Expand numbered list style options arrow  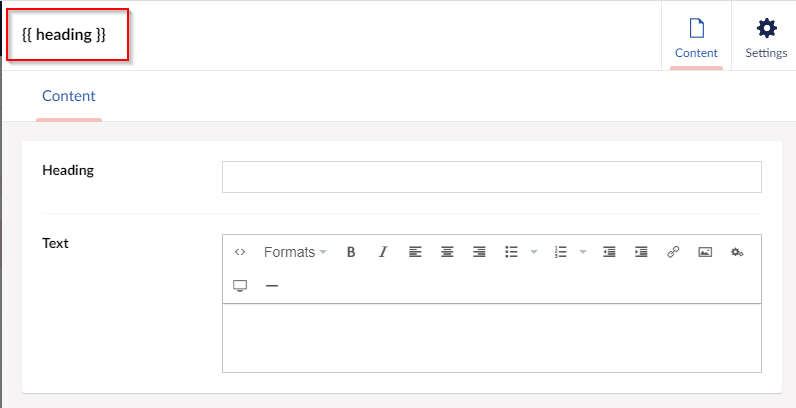coord(583,252)
